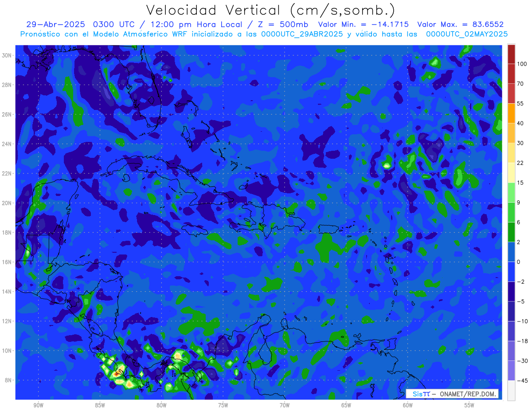
Task: Click the longitude label "65W"
Action: [346, 405]
